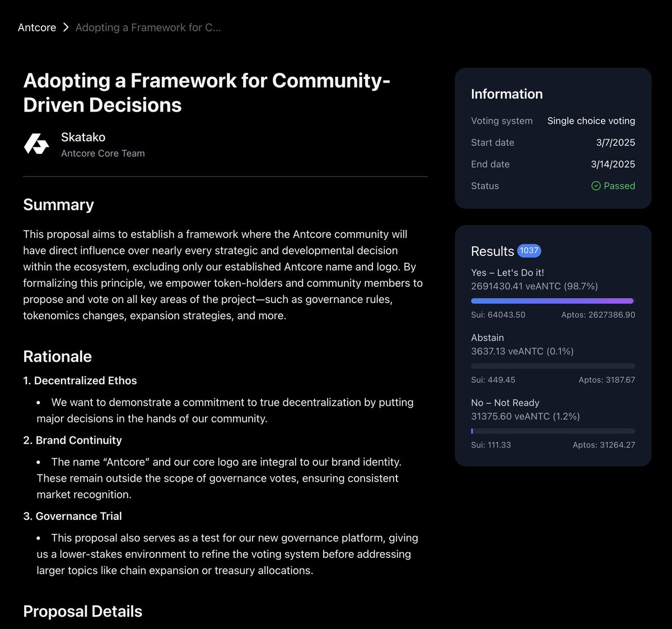Expand the Proposal Details section
This screenshot has width=672, height=629.
pos(82,611)
